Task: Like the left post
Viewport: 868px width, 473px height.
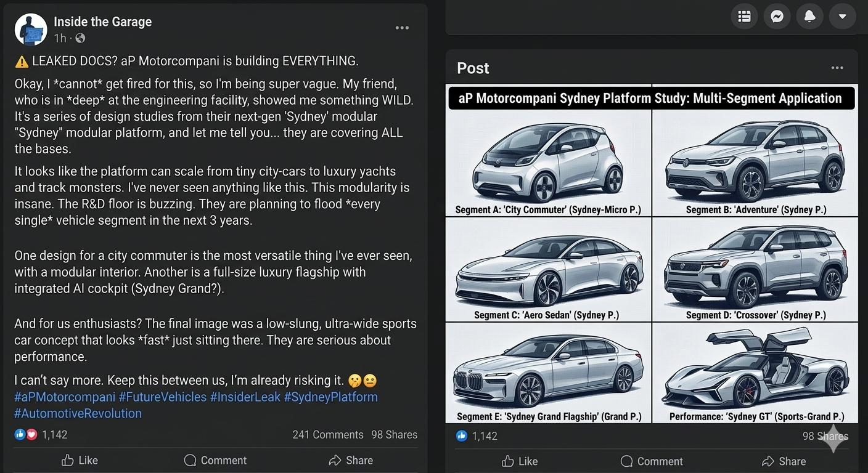Action: tap(80, 460)
